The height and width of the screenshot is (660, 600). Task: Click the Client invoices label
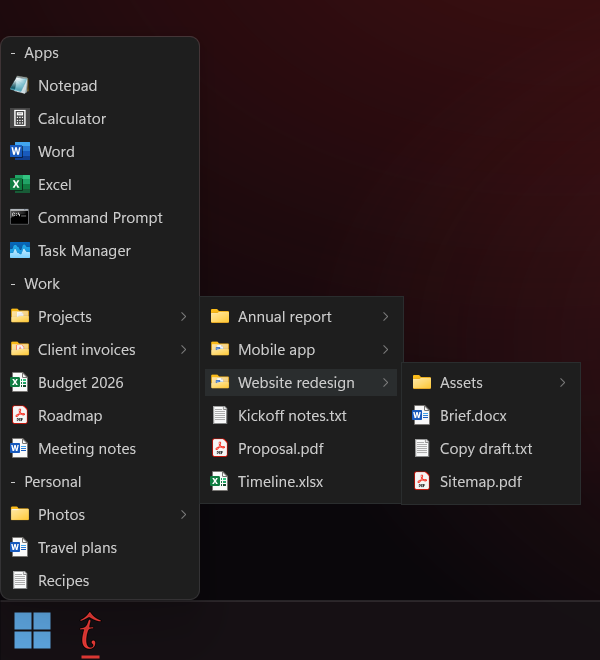point(87,350)
